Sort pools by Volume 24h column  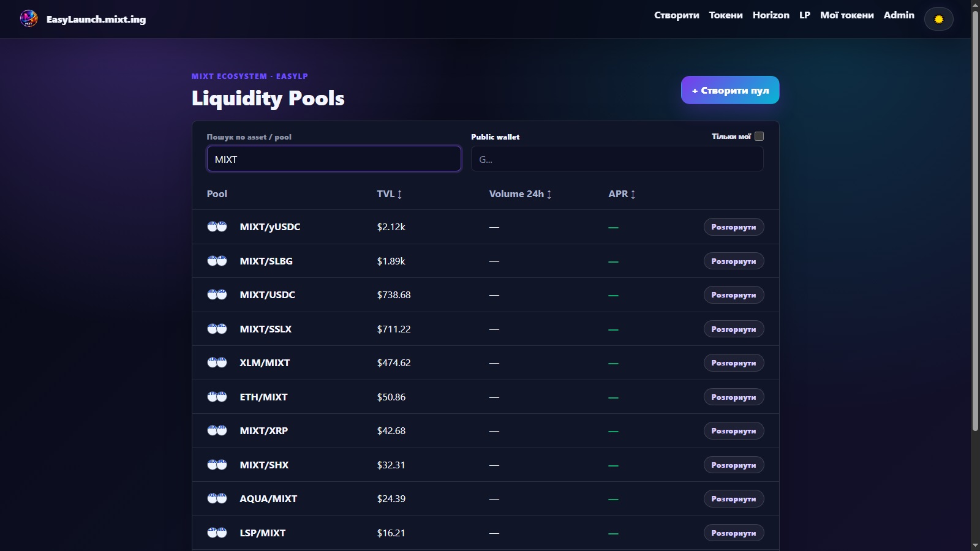pos(520,194)
